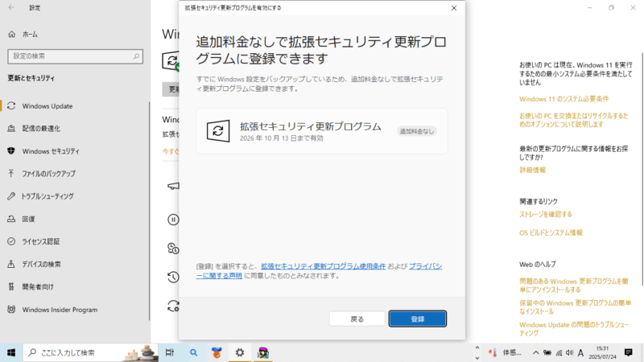The image size is (644, 362).
Task: Click the shield icon for Windows セキュリティ
Action: coord(11,151)
